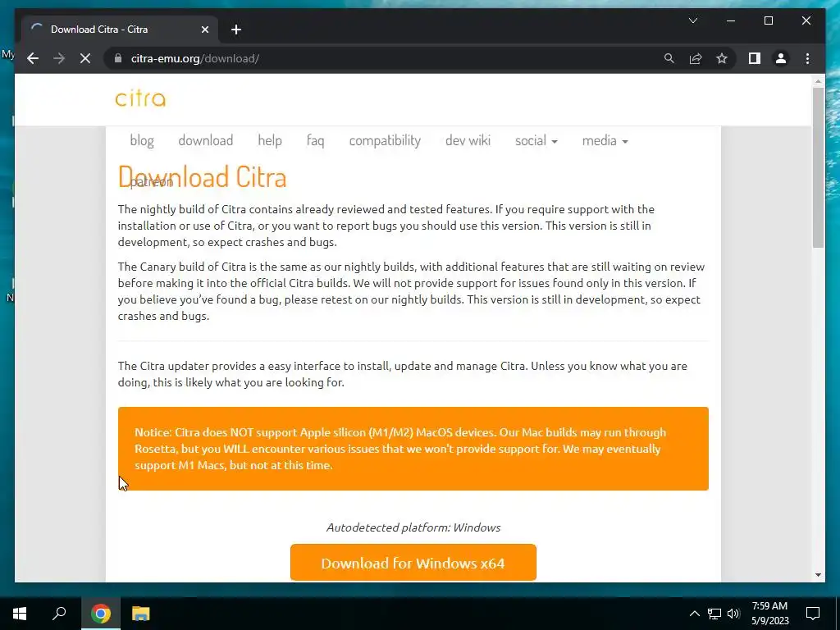Open the download nav link
The image size is (840, 630).
tap(206, 140)
